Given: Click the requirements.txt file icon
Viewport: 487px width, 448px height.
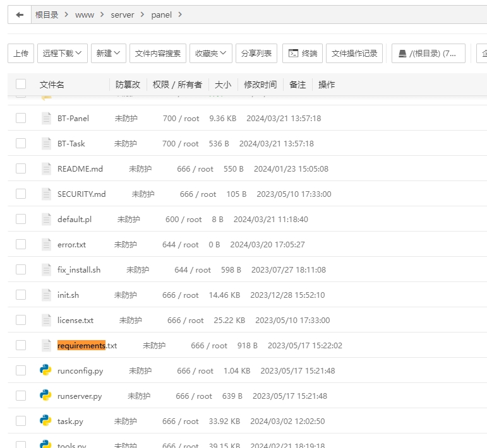Looking at the screenshot, I should pyautogui.click(x=46, y=345).
